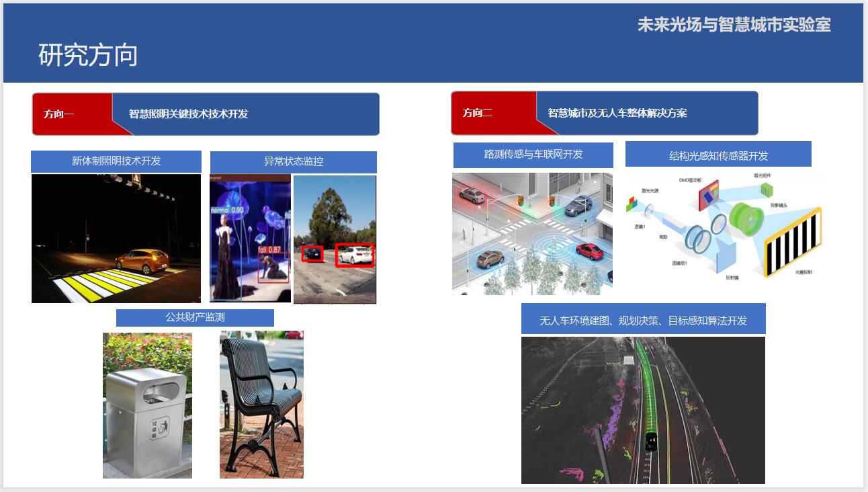Select the 路测传感与车联网开发 label box
The image size is (868, 492).
tap(533, 155)
